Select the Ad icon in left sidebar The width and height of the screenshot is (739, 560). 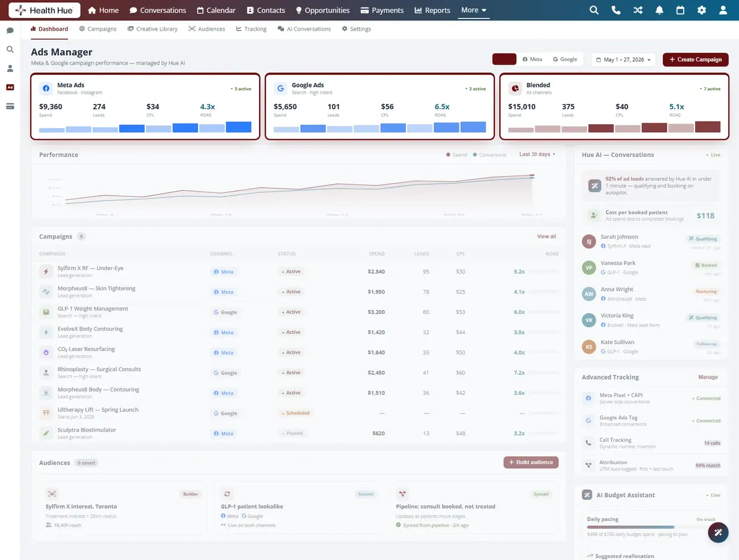coord(10,87)
